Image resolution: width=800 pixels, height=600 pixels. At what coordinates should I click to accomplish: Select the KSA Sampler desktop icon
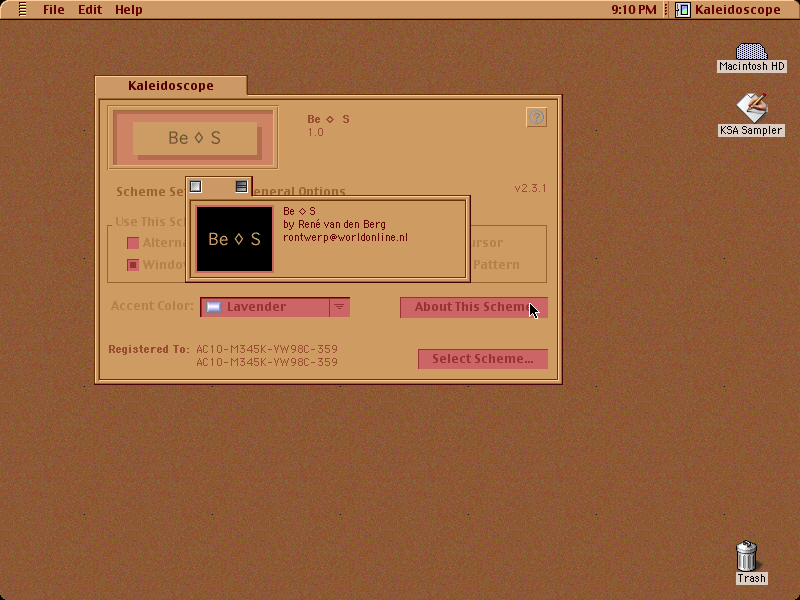752,115
